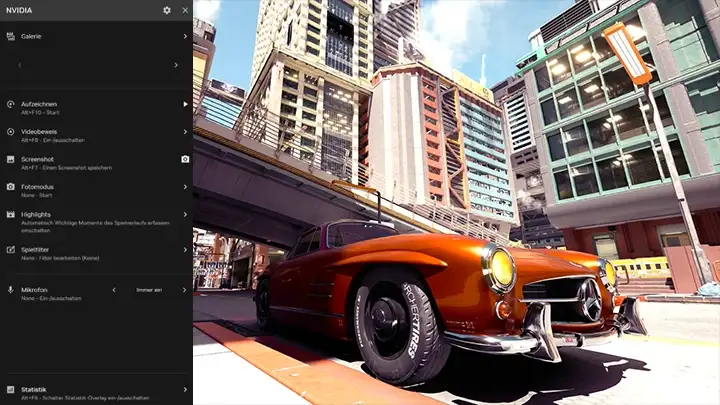Screen dimensions: 720x405
Task: Go to the previous gallery item
Action: pyautogui.click(x=20, y=65)
